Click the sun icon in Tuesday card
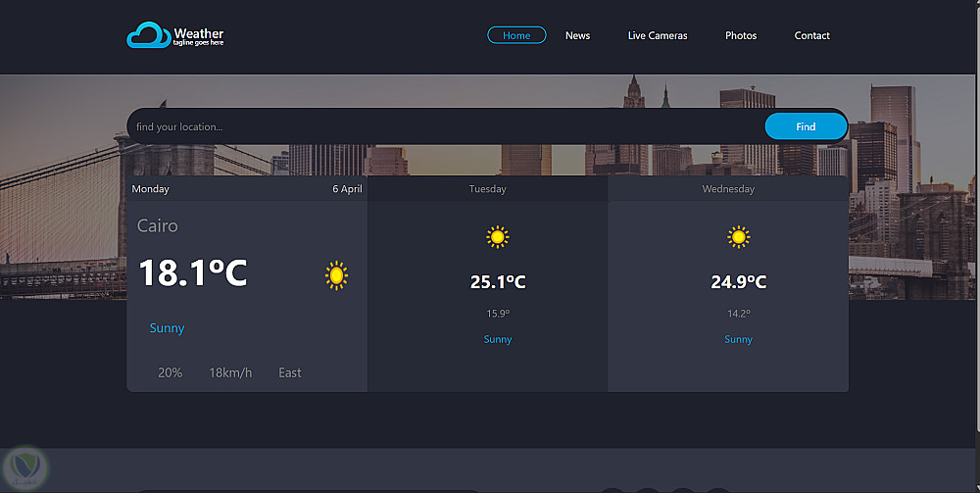This screenshot has height=493, width=980. pyautogui.click(x=498, y=237)
